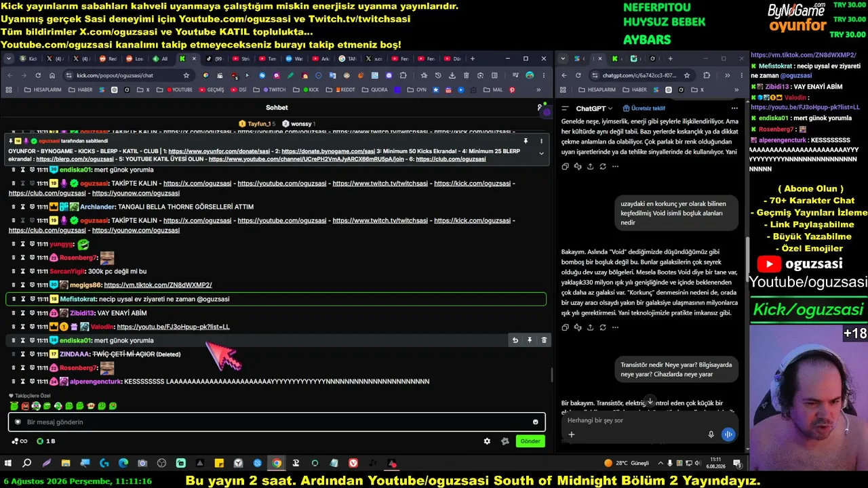The image size is (868, 488).
Task: Switch to the 'Strii' YouTube tab
Action: point(240,59)
